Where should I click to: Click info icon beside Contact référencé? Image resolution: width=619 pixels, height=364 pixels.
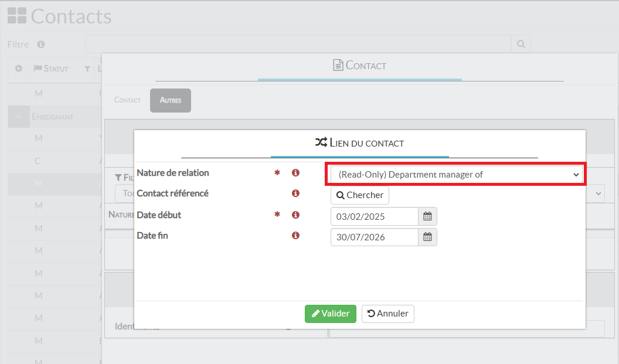295,193
